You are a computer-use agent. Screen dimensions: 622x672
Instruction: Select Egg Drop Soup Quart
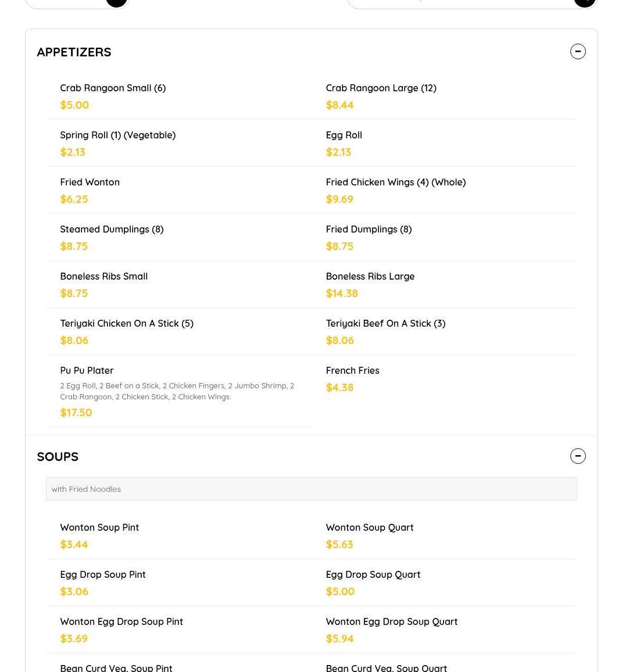373,575
